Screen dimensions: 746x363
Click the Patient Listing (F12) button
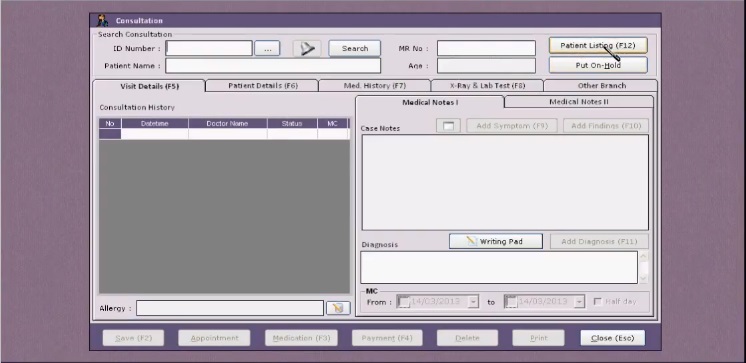(598, 46)
